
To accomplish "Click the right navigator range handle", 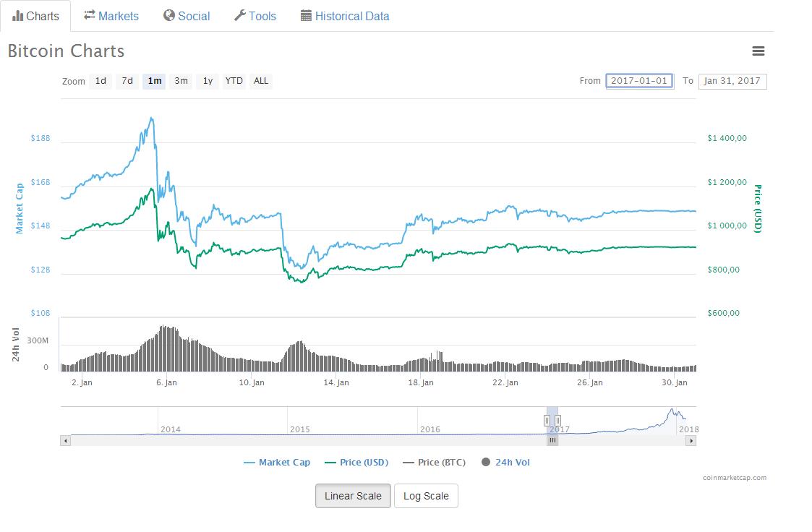I will coord(557,421).
